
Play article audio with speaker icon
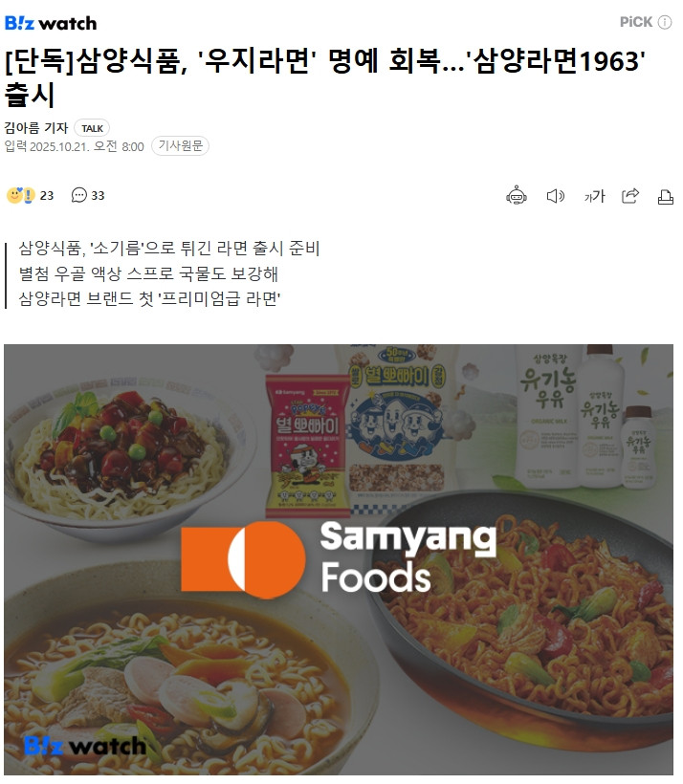(555, 196)
